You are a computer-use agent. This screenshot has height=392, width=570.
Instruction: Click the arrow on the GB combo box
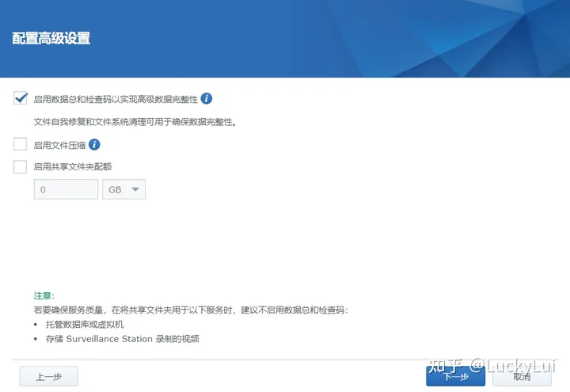coord(135,190)
